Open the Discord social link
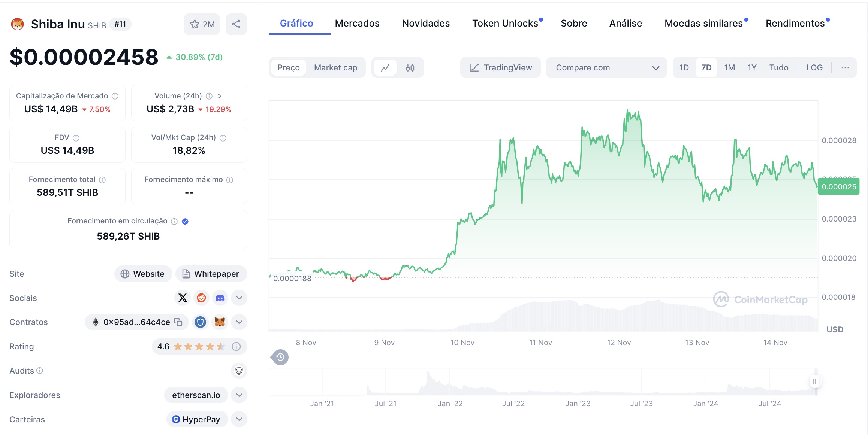This screenshot has width=868, height=435. pyautogui.click(x=220, y=298)
